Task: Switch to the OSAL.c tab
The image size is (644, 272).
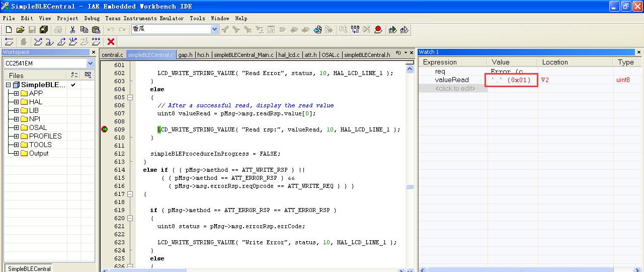Action: pos(331,55)
